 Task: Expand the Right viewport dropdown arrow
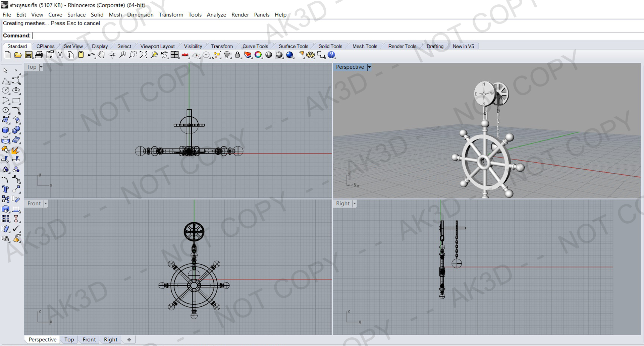355,204
